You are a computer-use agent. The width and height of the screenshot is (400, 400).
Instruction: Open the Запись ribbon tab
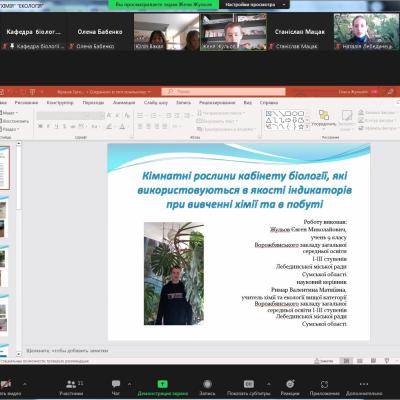coord(183,103)
